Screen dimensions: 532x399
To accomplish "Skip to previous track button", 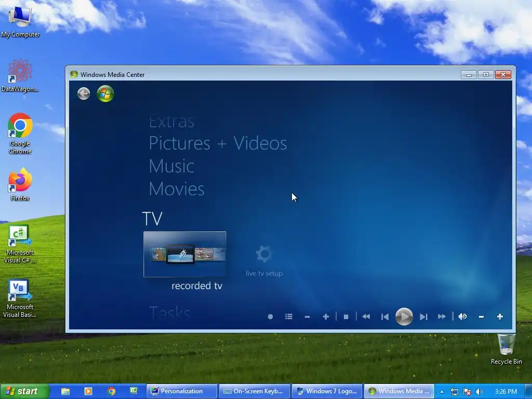I will [x=385, y=316].
